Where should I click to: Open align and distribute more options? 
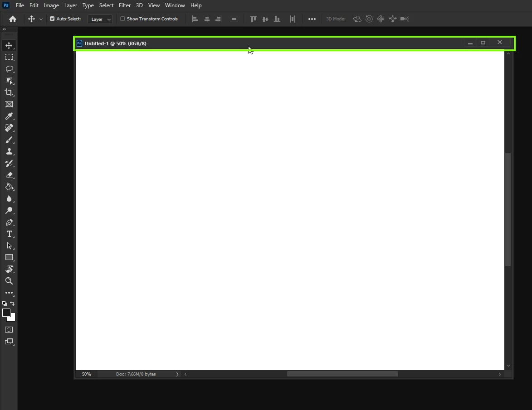tap(312, 19)
